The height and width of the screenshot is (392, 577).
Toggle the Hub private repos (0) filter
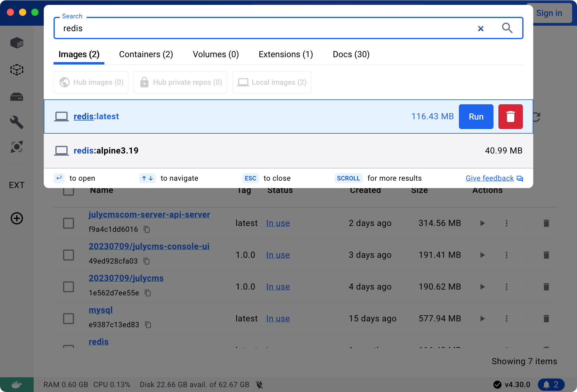(x=181, y=82)
